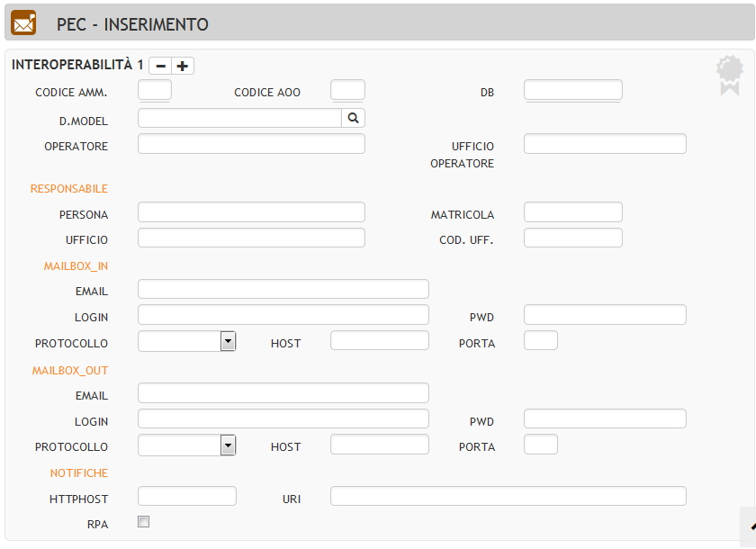Click the Responsabile Persona field
Screen dimensions: 756x549
(x=251, y=212)
